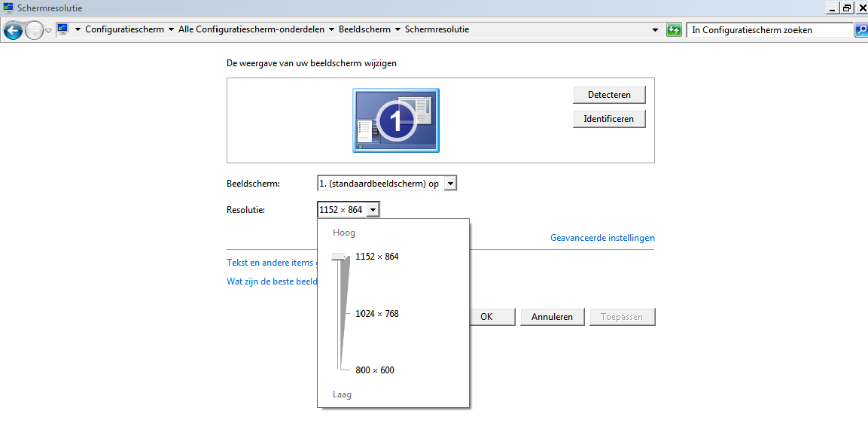Click the Identificeren button
The height and width of the screenshot is (423, 868).
coord(610,118)
